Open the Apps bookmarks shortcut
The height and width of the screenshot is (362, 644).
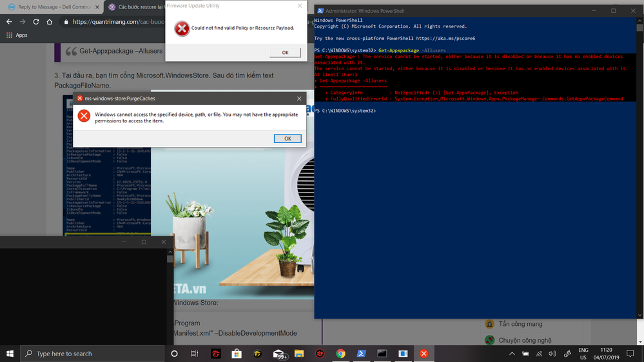click(17, 35)
